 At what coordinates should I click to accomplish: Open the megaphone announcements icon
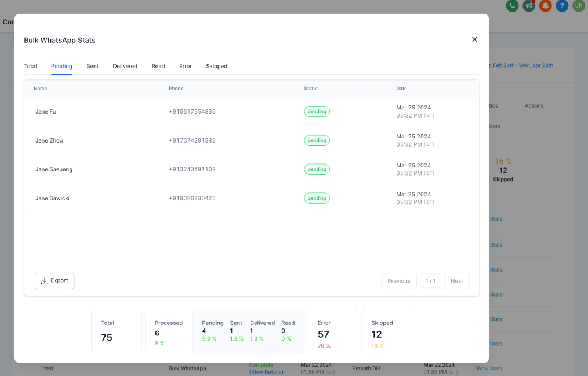point(529,6)
